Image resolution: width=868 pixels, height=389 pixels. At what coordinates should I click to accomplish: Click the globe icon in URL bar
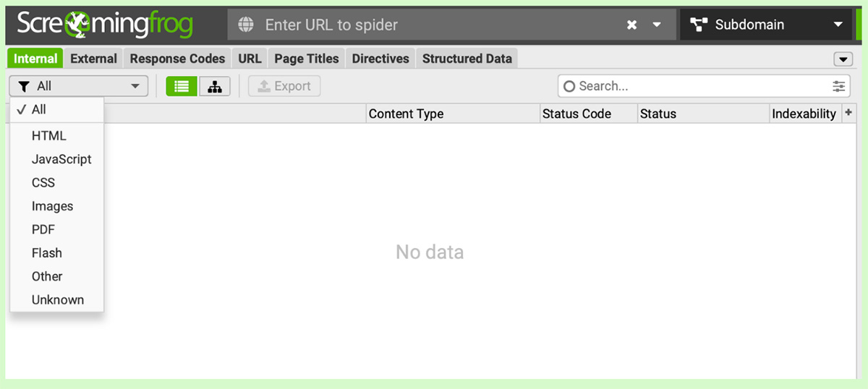click(247, 25)
